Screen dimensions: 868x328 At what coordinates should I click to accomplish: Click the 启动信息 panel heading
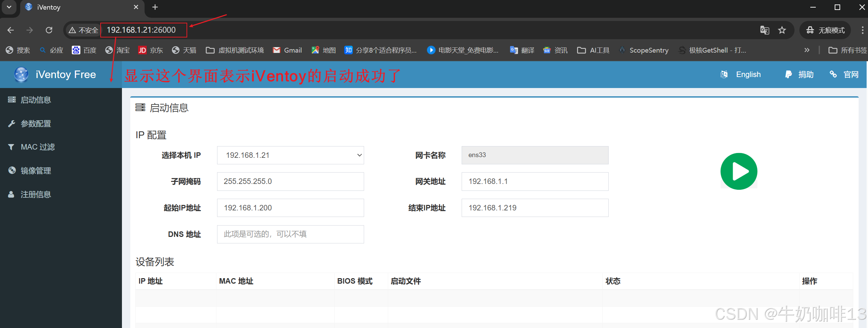point(162,108)
